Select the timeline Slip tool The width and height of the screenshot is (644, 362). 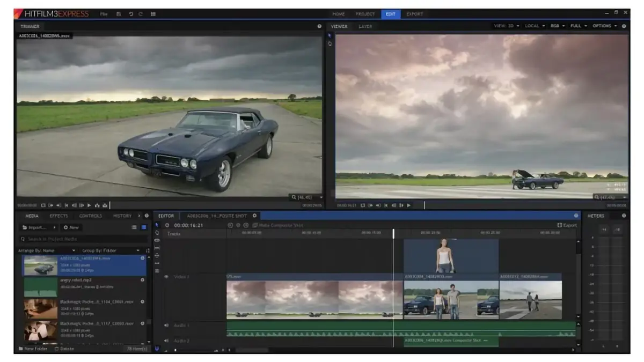[x=157, y=248]
